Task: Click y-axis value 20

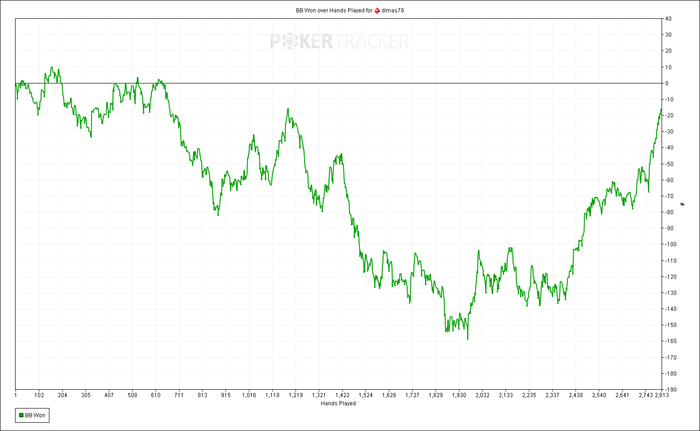Action: 668,51
